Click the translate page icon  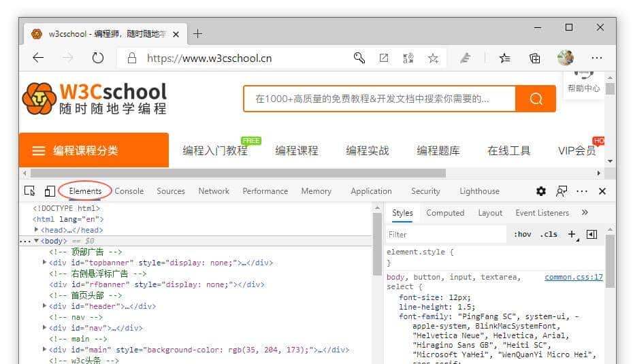click(408, 58)
